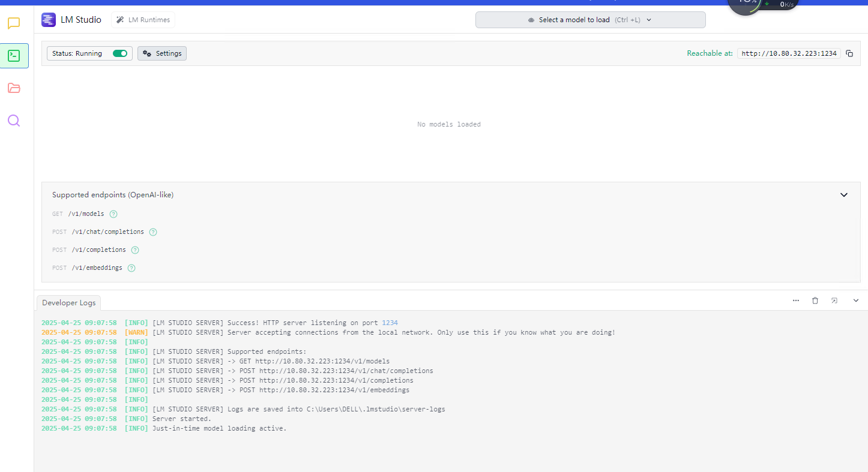Show help for POST /v1/embeddings
The height and width of the screenshot is (472, 868).
(131, 268)
